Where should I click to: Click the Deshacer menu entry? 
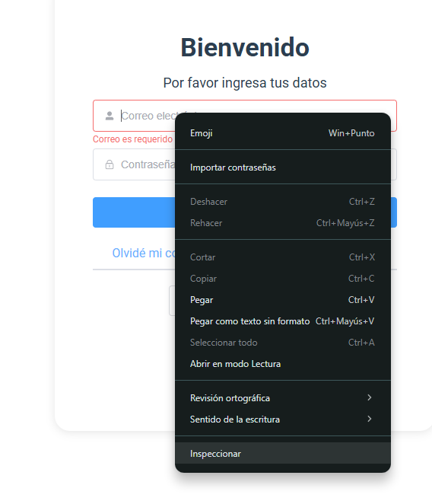pyautogui.click(x=283, y=202)
